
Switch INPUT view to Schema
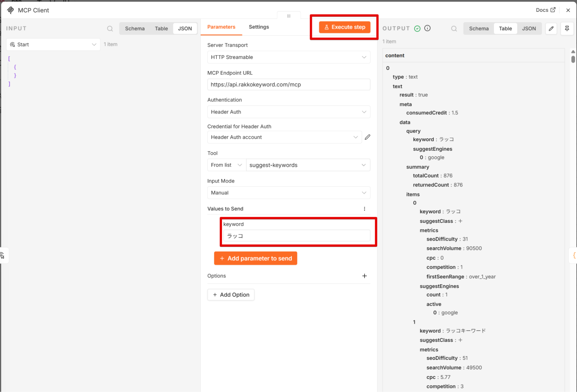[135, 29]
